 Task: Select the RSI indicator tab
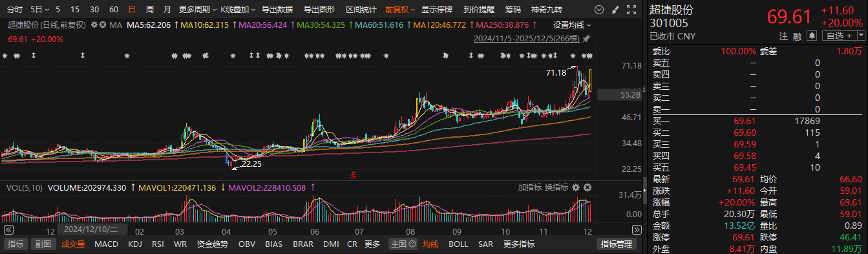[158, 244]
